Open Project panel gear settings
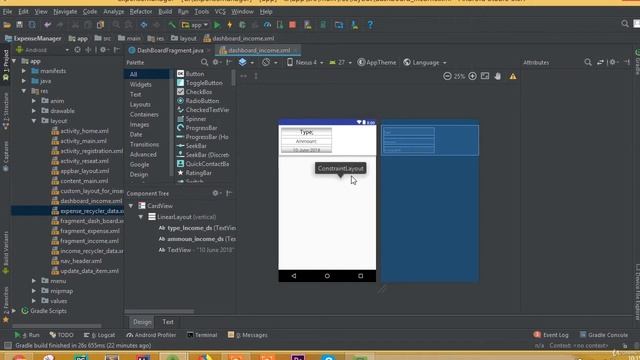The width and height of the screenshot is (640, 360). (x=103, y=50)
